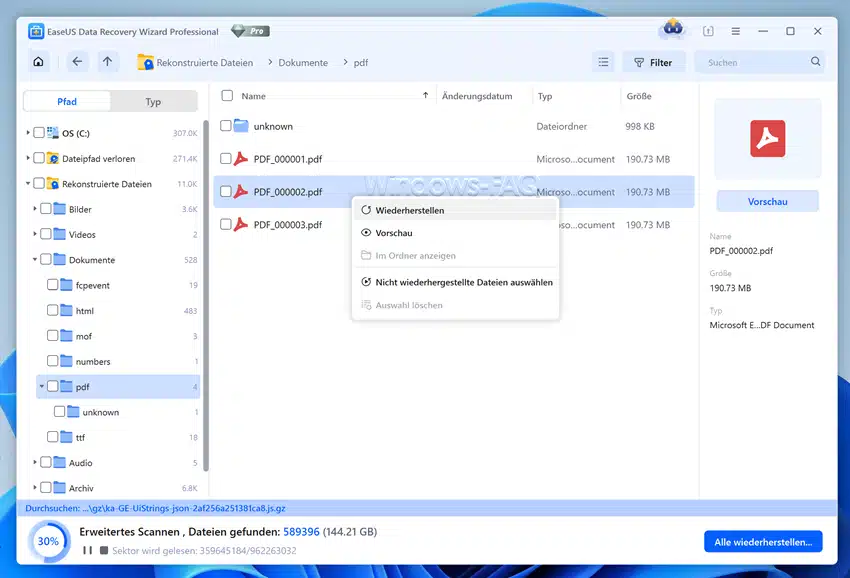Tick the checkbox for PDF_000003.pdf
The width and height of the screenshot is (850, 578).
coord(226,225)
